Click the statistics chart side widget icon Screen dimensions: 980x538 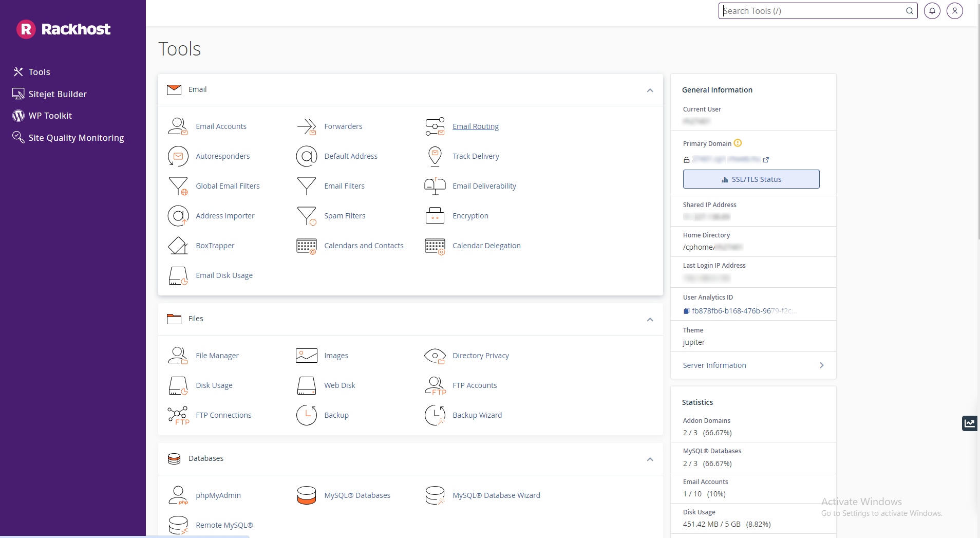[x=970, y=423]
